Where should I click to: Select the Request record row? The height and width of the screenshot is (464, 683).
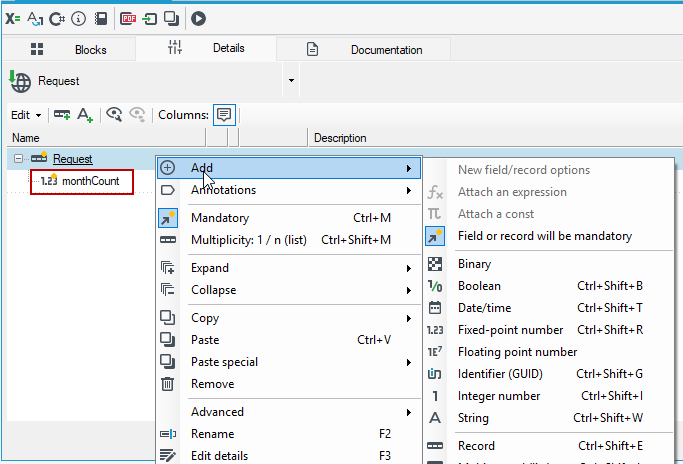click(x=73, y=159)
